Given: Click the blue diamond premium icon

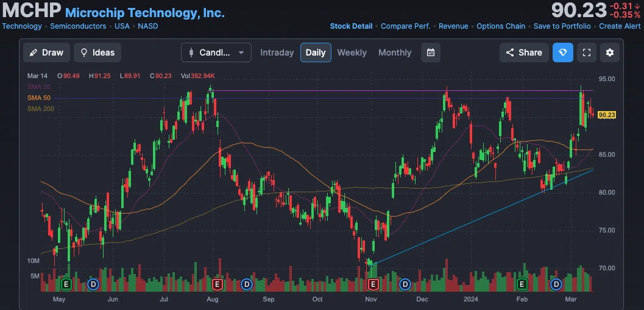Looking at the screenshot, I should tap(563, 52).
